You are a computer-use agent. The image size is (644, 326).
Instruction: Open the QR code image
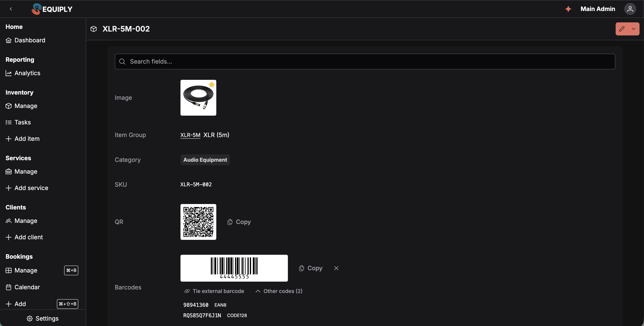[x=198, y=222]
